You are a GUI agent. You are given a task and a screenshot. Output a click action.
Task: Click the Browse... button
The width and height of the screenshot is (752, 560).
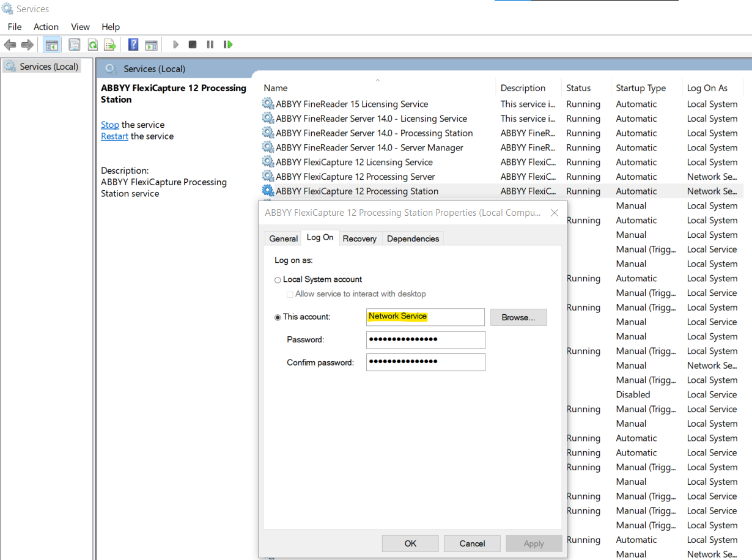[518, 317]
